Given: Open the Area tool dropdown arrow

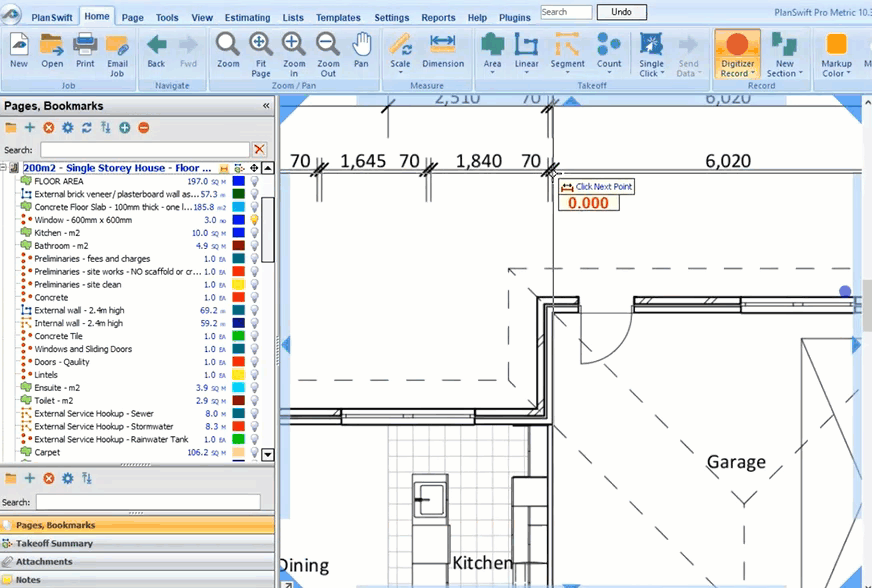Looking at the screenshot, I should (x=492, y=72).
